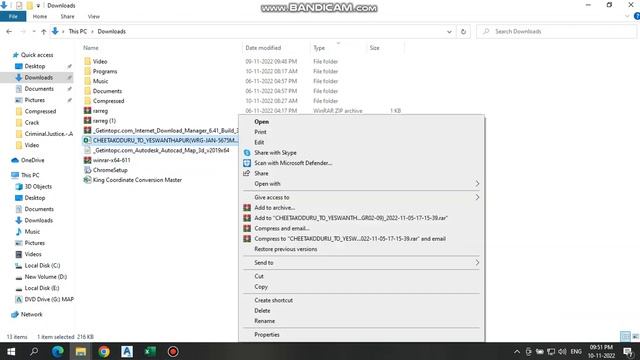Click the volume speaker tray icon
The height and width of the screenshot is (360, 640).
tap(562, 351)
